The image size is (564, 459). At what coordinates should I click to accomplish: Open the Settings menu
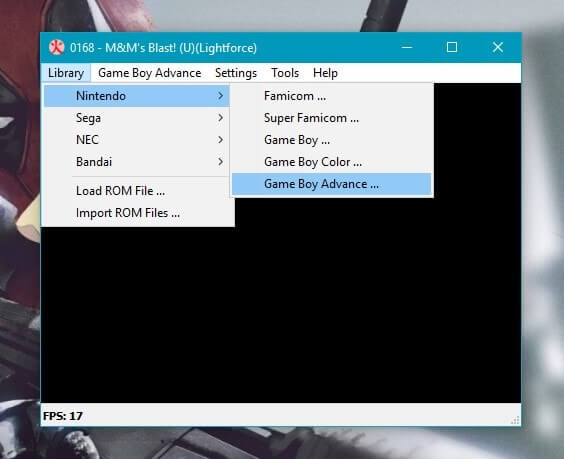pyautogui.click(x=236, y=73)
